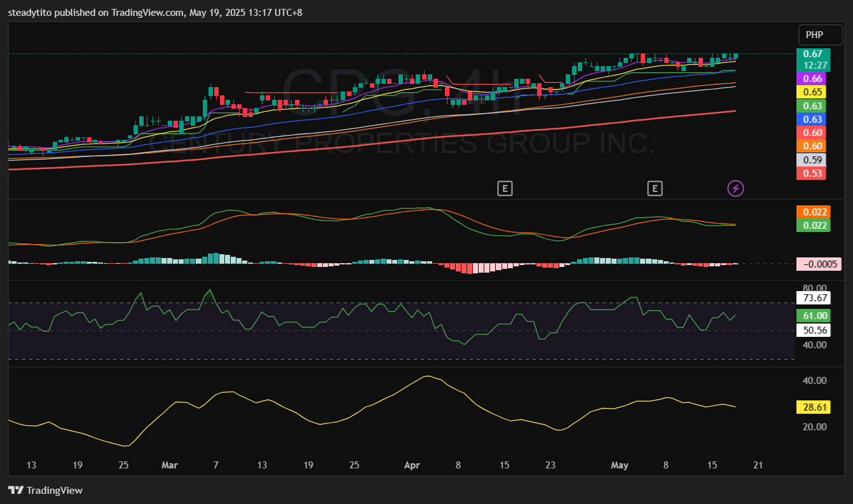Click the 50.56 RSI band label
Screen dimensions: 853x504
pyautogui.click(x=813, y=330)
